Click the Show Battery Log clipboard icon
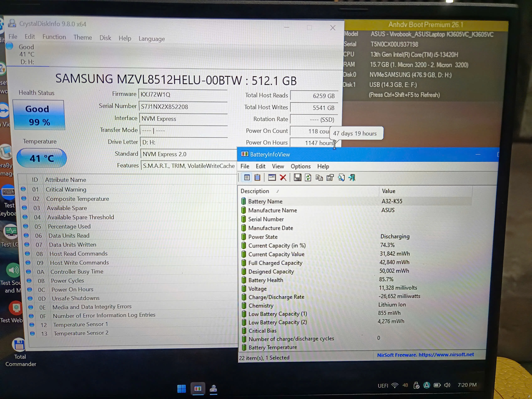 257,177
